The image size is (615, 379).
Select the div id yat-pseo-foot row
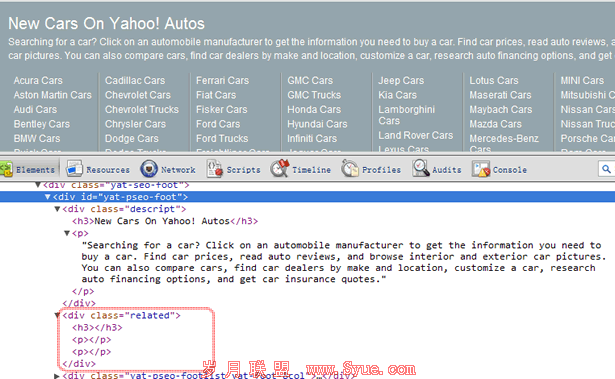click(308, 197)
